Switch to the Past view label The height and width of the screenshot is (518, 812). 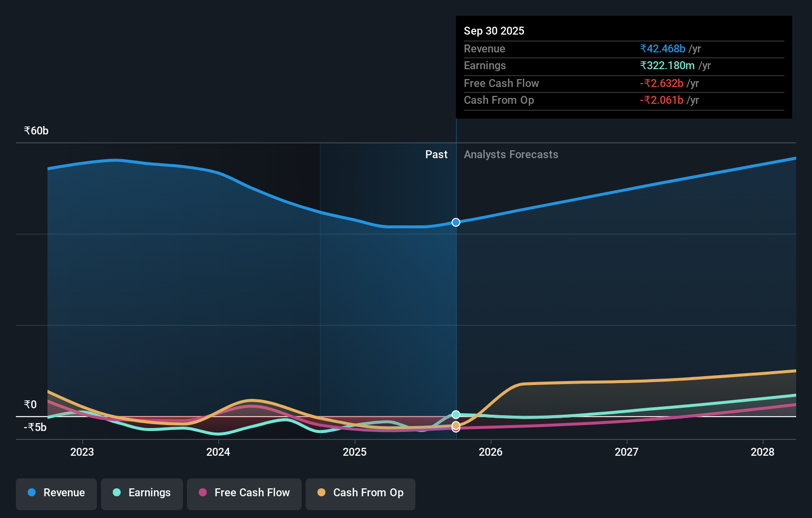tap(436, 154)
